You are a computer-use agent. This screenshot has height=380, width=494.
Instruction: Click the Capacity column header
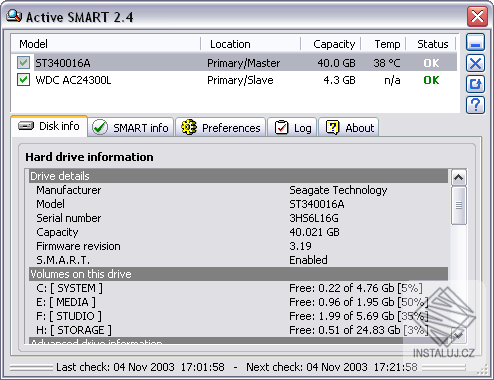(331, 44)
